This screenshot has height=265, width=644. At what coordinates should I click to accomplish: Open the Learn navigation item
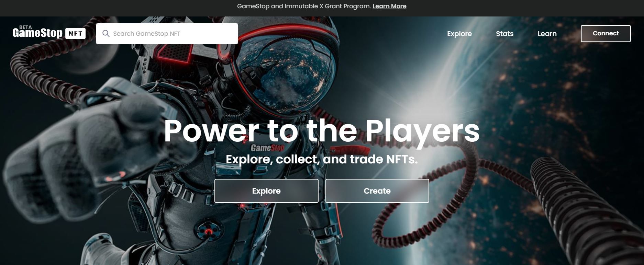click(x=547, y=34)
